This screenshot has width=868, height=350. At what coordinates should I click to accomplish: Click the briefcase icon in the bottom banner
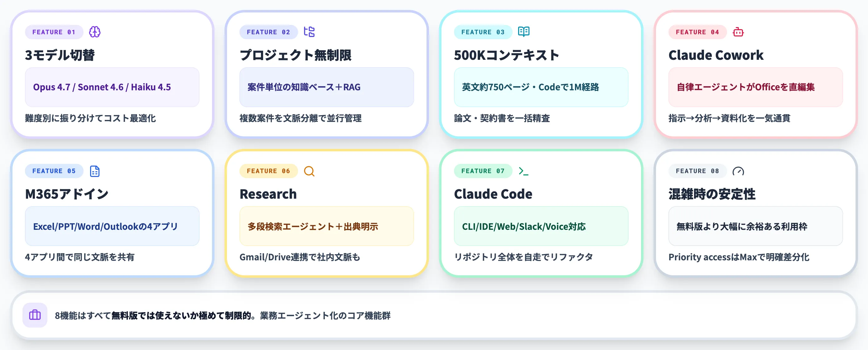[35, 315]
